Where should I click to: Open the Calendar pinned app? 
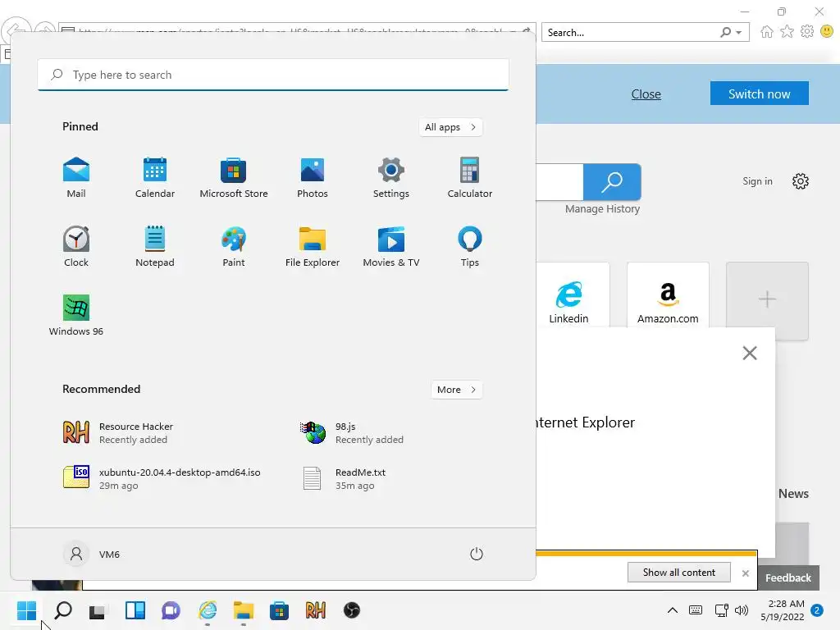155,178
